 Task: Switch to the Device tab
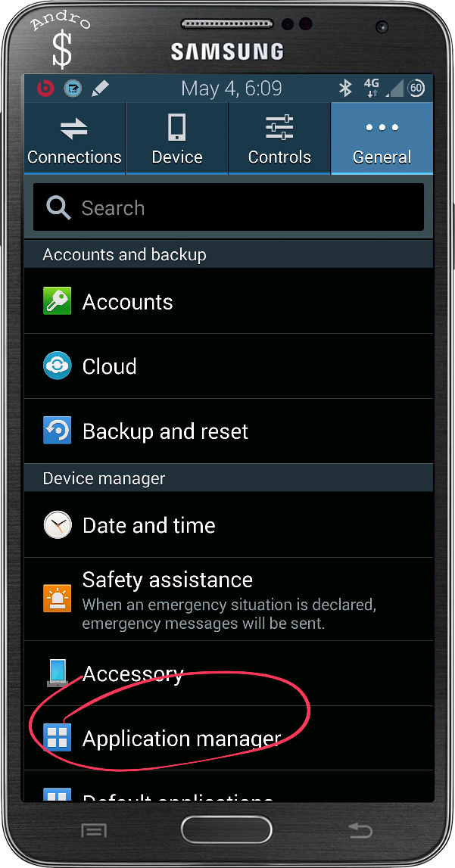pos(177,138)
